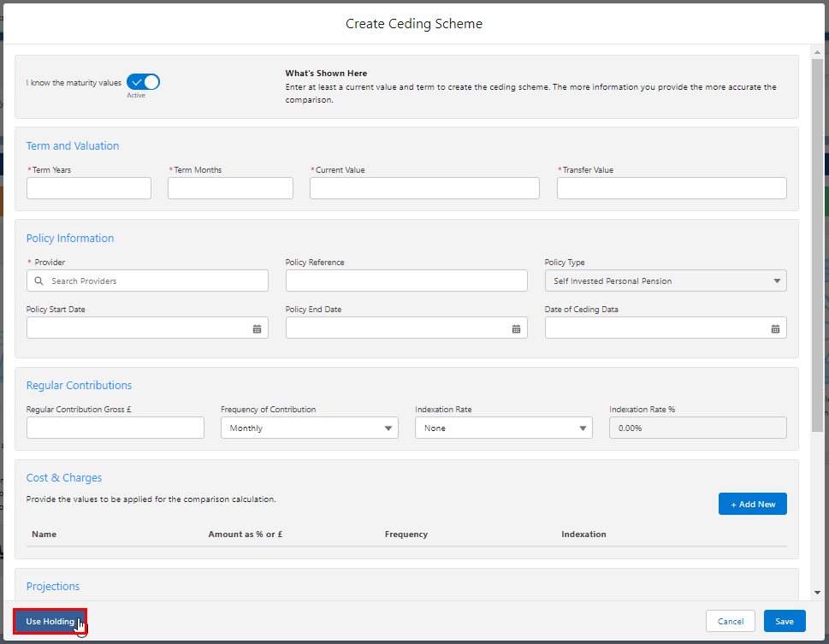This screenshot has height=644, width=829.
Task: Cancel the Create Ceding Scheme dialog
Action: tap(730, 622)
